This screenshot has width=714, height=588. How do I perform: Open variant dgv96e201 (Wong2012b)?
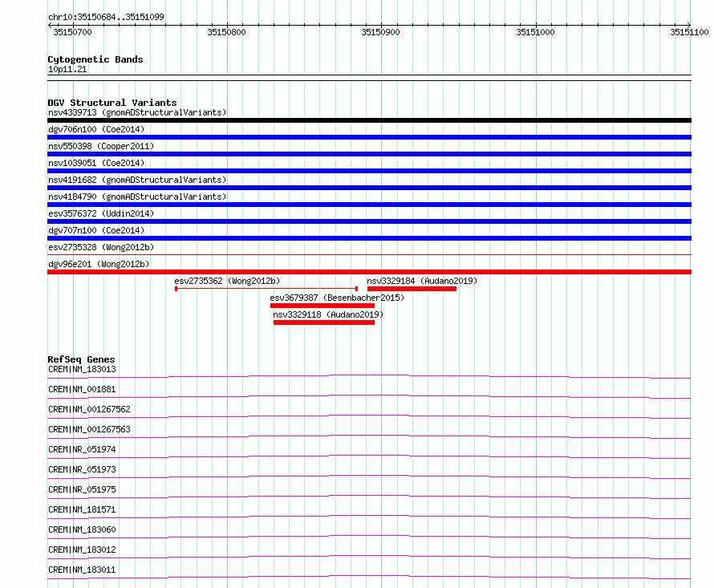click(99, 264)
